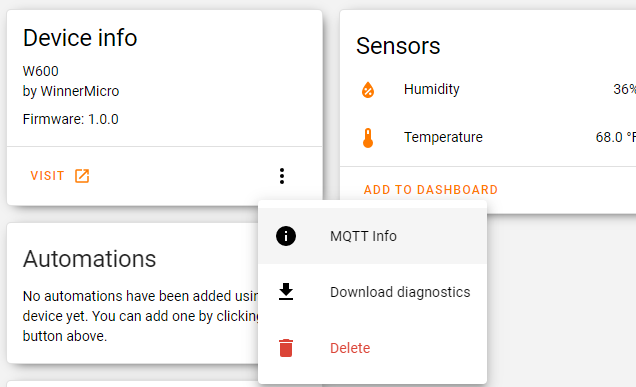Open the Humidity sensor entity label

pyautogui.click(x=432, y=89)
